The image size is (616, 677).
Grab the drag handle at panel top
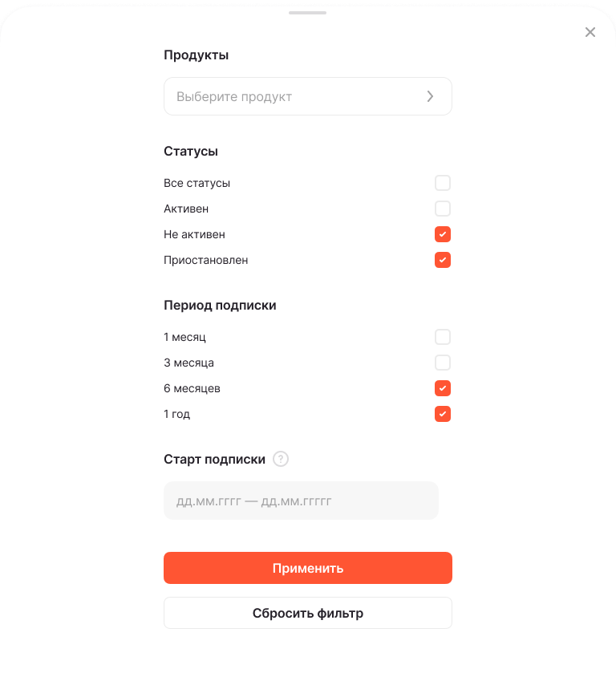(x=308, y=13)
